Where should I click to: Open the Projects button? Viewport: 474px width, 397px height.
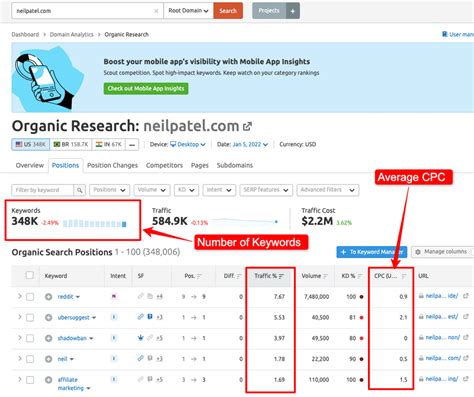pos(269,11)
